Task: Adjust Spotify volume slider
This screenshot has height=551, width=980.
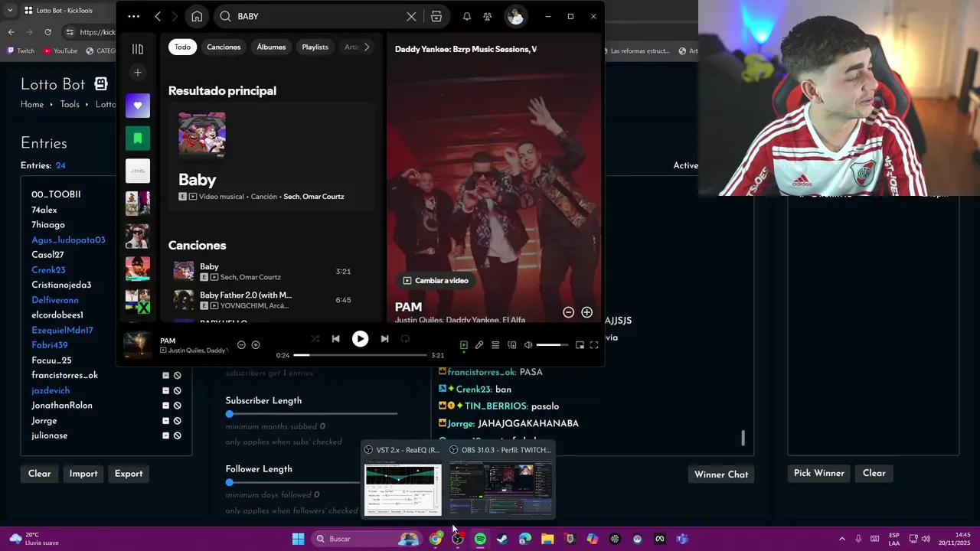Action: point(553,345)
